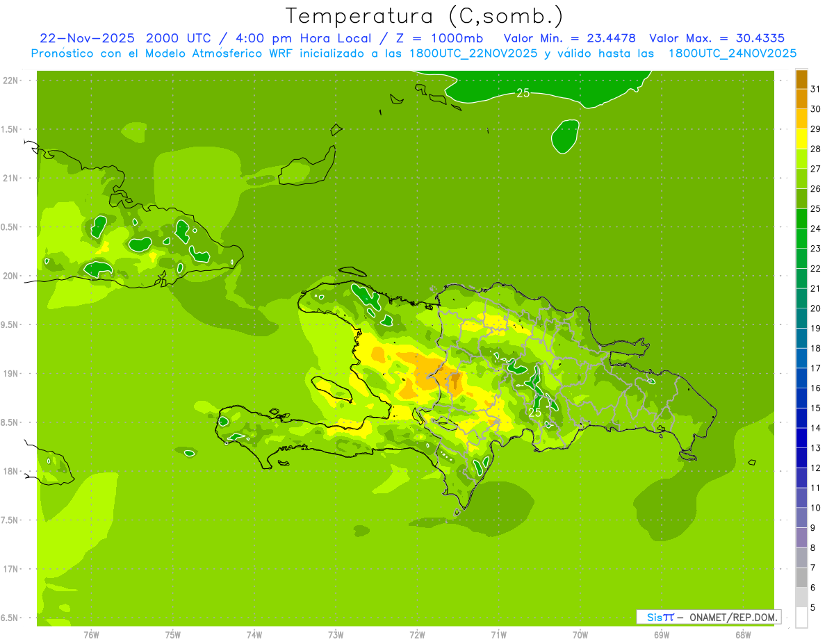Image resolution: width=834 pixels, height=644 pixels.
Task: Click the white swatch below the 5 label
Action: pyautogui.click(x=801, y=618)
